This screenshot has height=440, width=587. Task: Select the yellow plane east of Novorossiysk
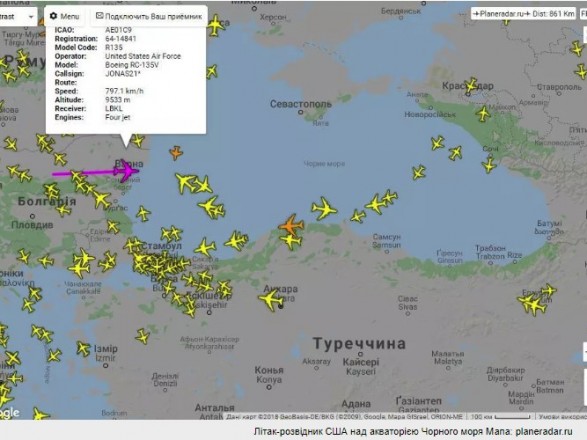click(483, 113)
